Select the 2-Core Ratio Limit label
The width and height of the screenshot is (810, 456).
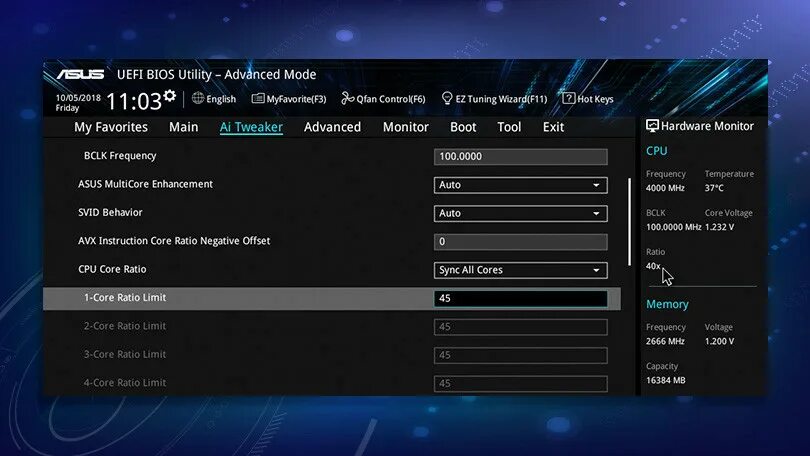click(x=125, y=326)
